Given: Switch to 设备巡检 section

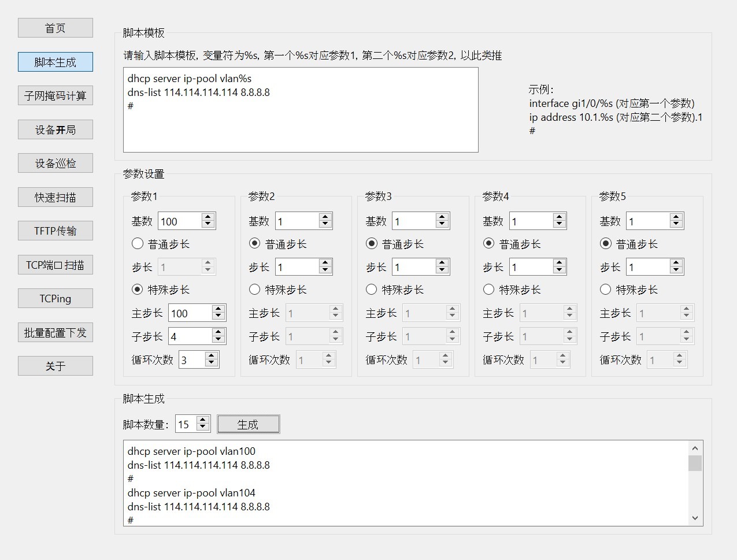Looking at the screenshot, I should [x=55, y=164].
